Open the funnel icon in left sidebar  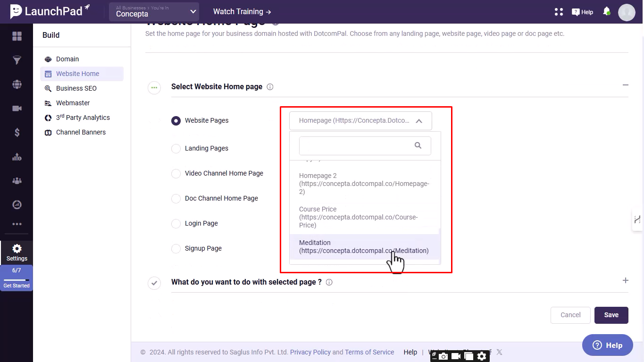coord(17,60)
